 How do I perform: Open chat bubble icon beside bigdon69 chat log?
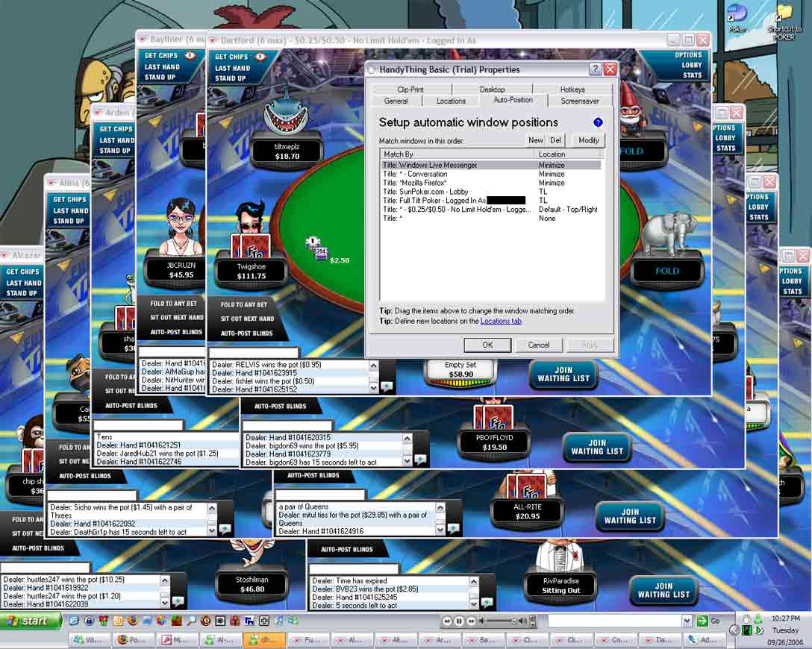pyautogui.click(x=420, y=459)
